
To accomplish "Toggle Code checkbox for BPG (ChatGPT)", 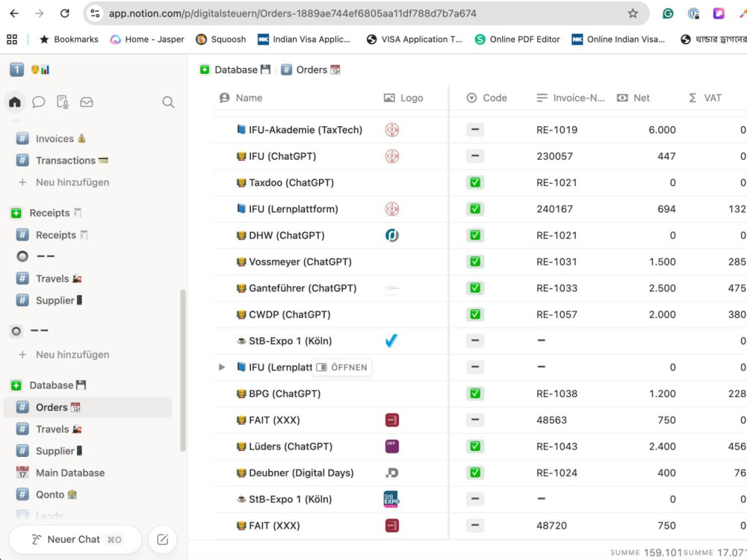I will pyautogui.click(x=475, y=393).
